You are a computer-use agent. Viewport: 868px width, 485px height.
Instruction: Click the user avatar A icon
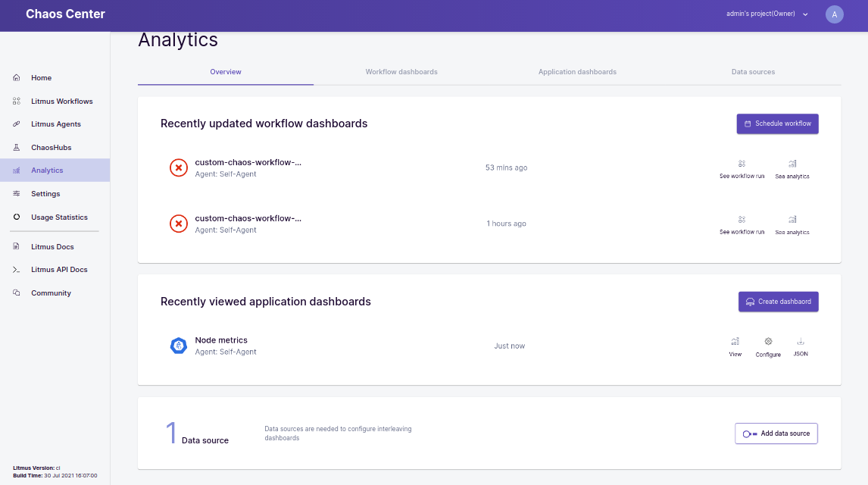point(834,14)
